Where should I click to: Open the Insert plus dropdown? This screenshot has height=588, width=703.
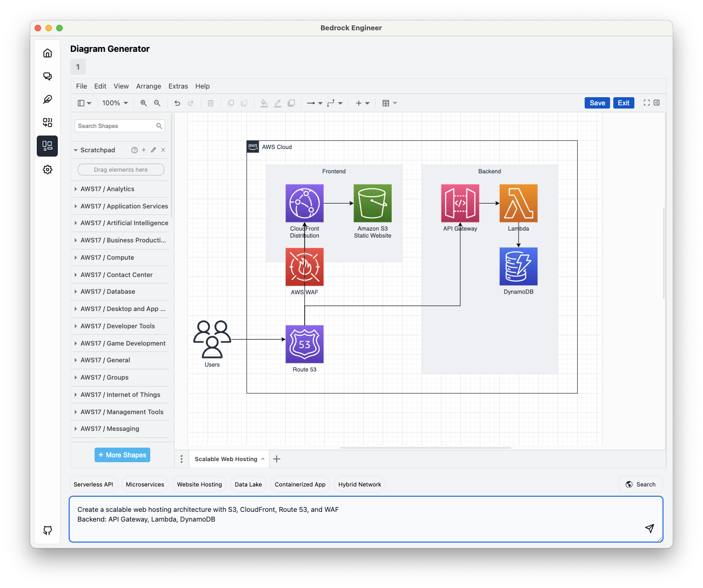[x=362, y=103]
